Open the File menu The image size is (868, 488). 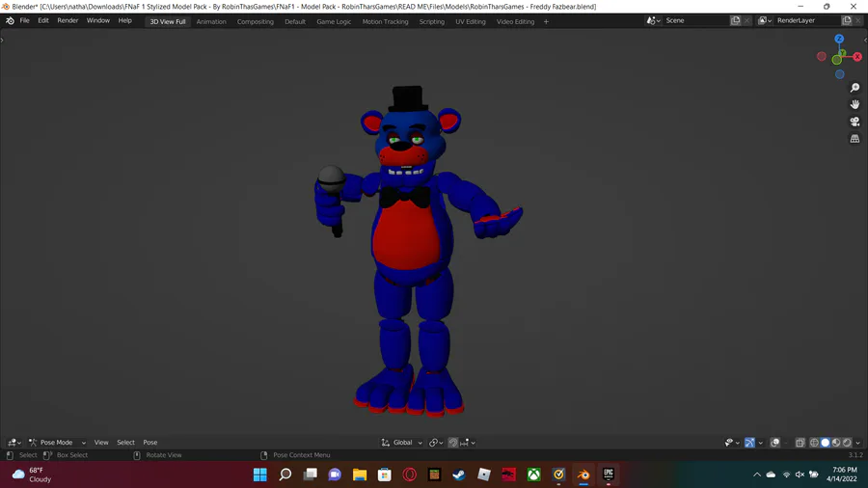pyautogui.click(x=24, y=21)
